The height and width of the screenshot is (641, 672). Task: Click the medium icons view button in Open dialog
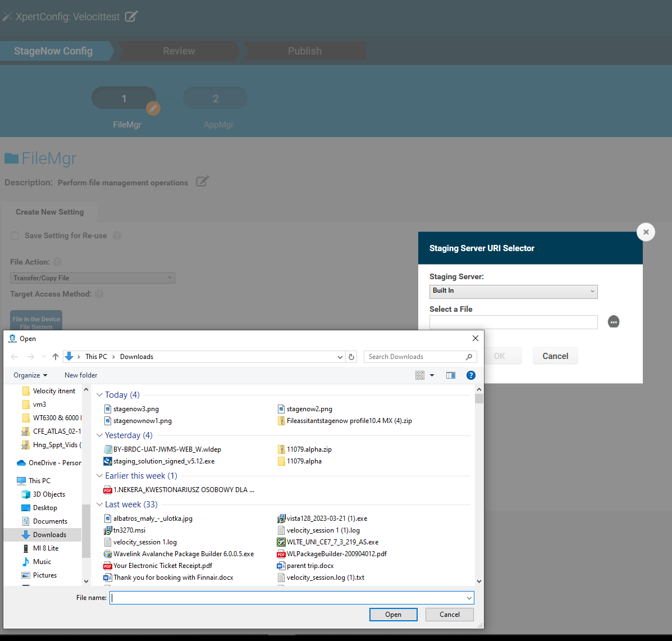point(420,375)
